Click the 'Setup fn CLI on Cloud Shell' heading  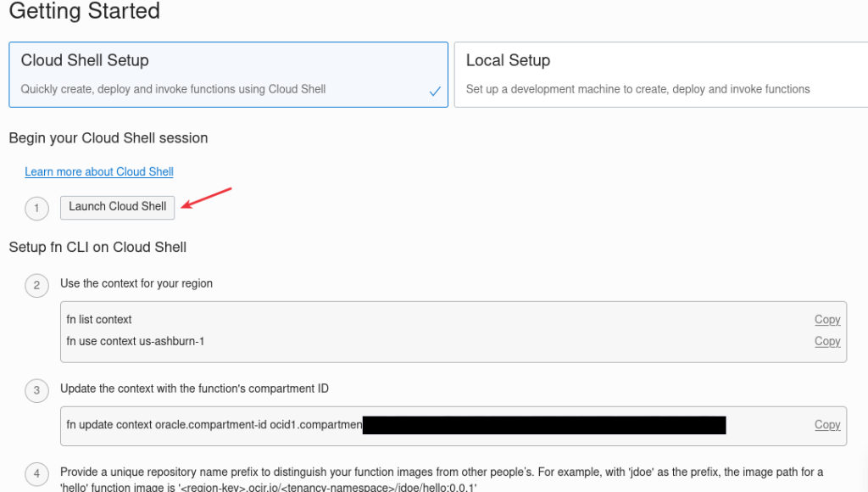pyautogui.click(x=97, y=248)
